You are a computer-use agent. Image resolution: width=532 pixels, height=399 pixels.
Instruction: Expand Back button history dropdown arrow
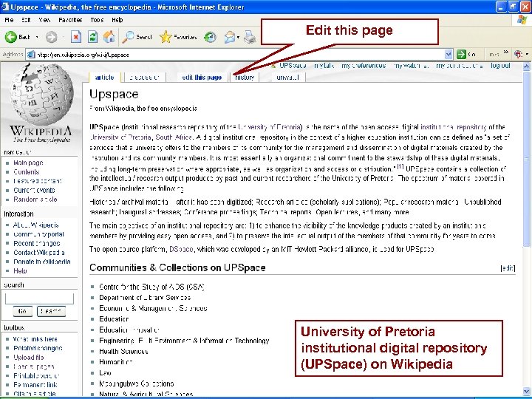point(37,37)
